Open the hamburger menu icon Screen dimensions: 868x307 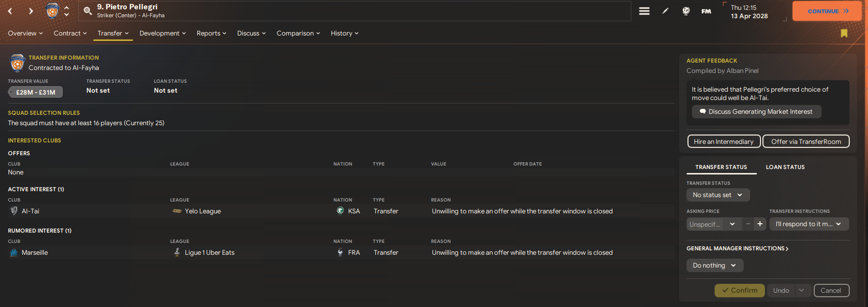pos(644,11)
